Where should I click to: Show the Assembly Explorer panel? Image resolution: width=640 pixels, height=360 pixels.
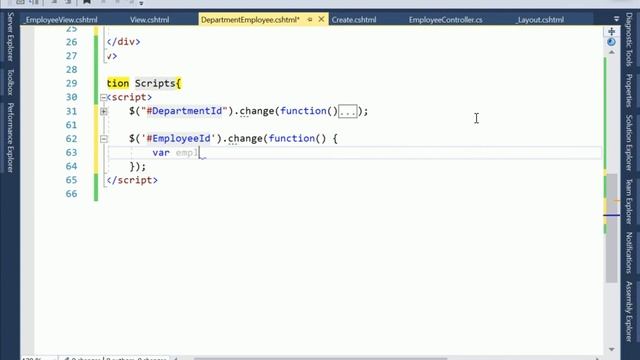click(x=629, y=311)
